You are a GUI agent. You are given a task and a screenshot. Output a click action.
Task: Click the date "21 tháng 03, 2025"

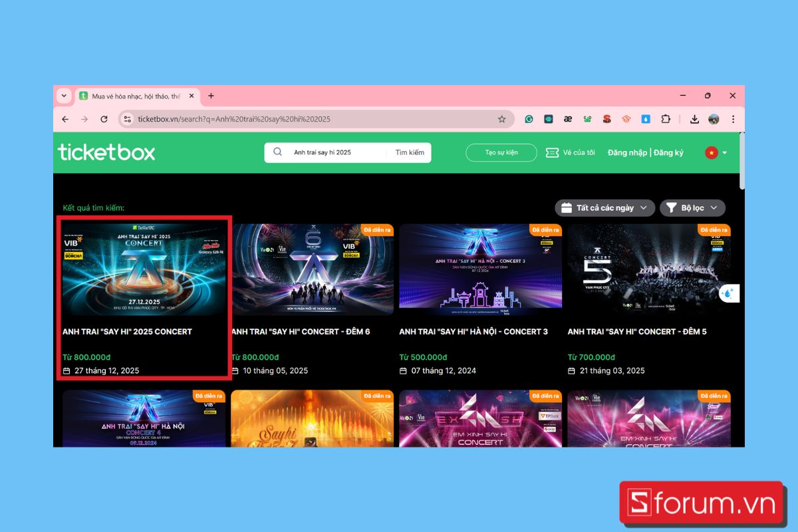click(x=612, y=370)
